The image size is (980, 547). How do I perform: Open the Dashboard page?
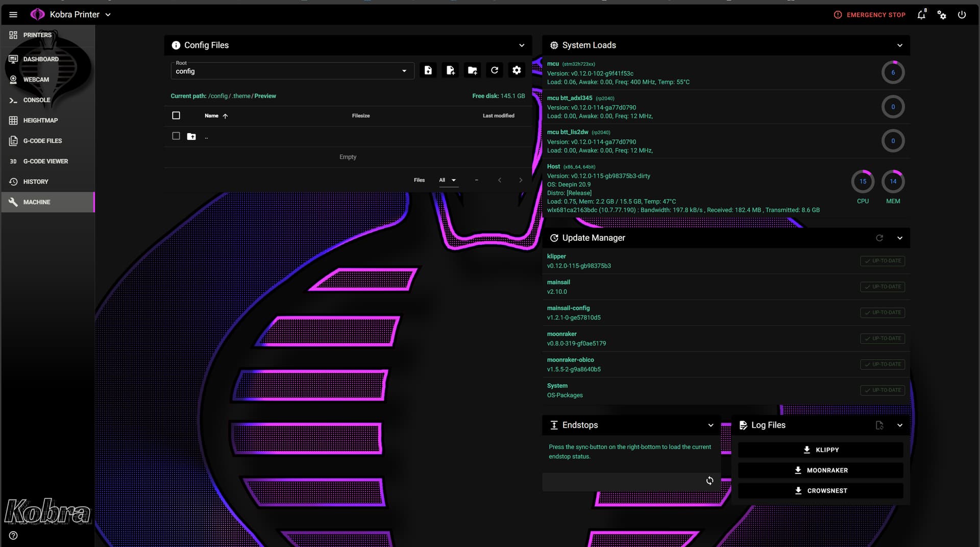click(x=47, y=59)
